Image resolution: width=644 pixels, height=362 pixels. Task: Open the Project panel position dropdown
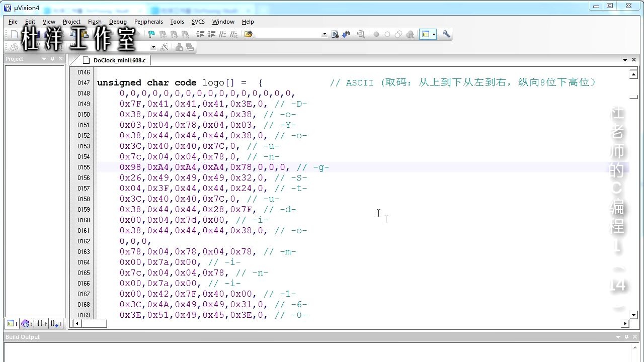point(44,59)
